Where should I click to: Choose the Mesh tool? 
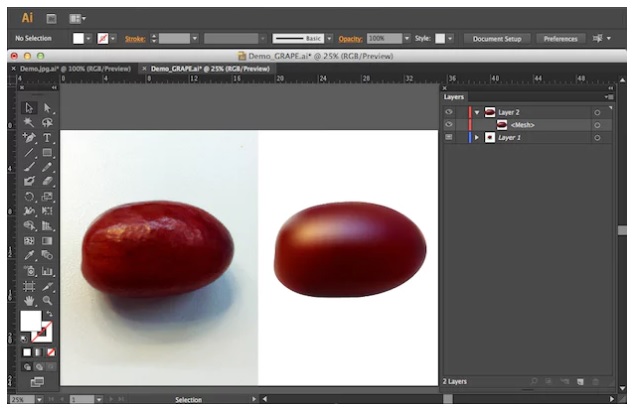(29, 241)
